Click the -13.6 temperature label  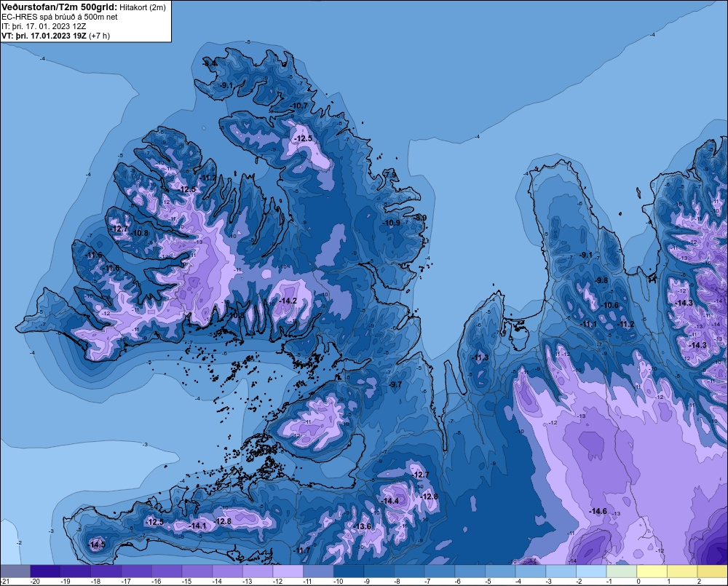coord(363,526)
